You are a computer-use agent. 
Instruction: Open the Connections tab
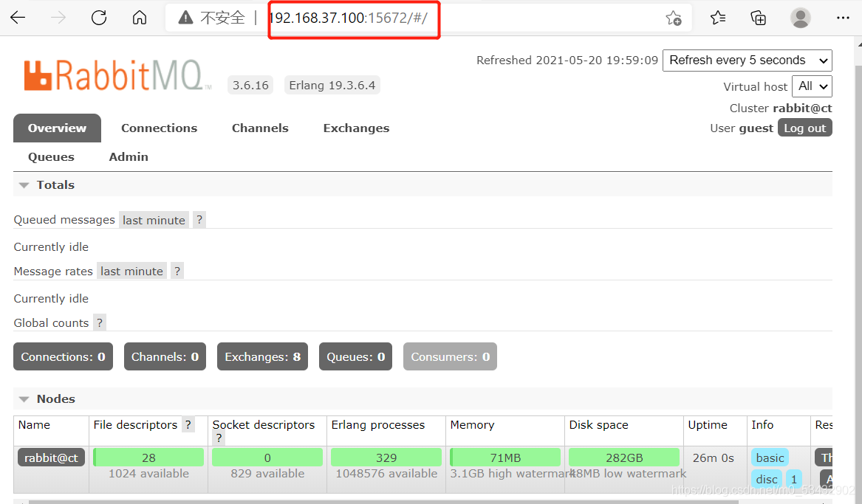click(x=159, y=128)
